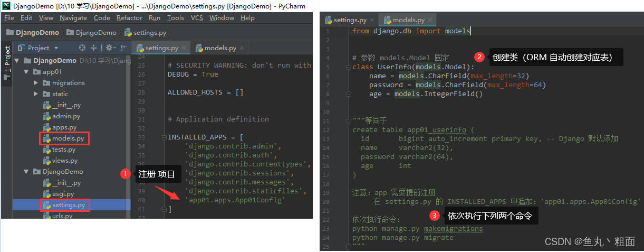Click settings.py breadcrumb in navigation bar
Viewport: 644px width, 252px height.
pyautogui.click(x=146, y=32)
